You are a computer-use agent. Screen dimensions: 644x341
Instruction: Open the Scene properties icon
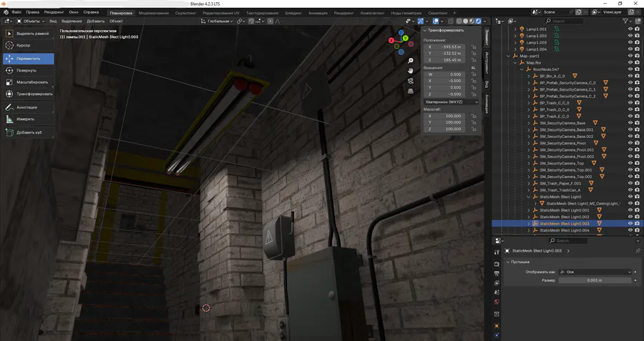pyautogui.click(x=497, y=292)
